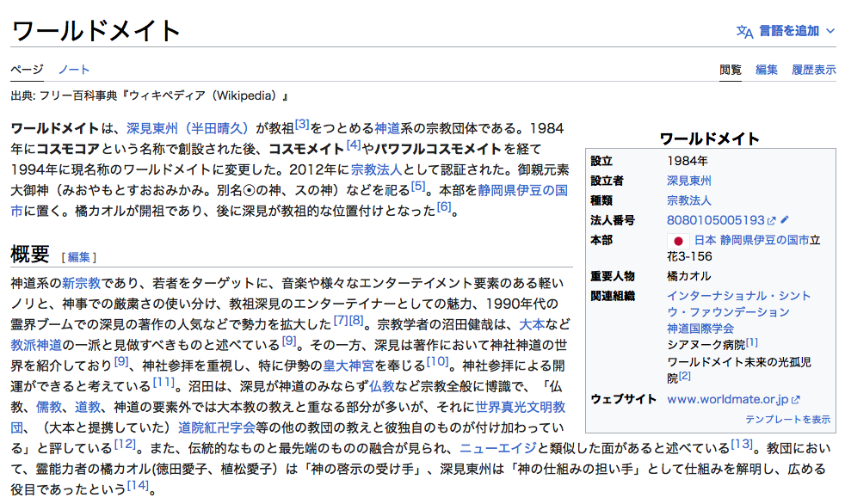Click footnote [6] at intro paragraph end
The width and height of the screenshot is (845, 504).
coord(444,206)
